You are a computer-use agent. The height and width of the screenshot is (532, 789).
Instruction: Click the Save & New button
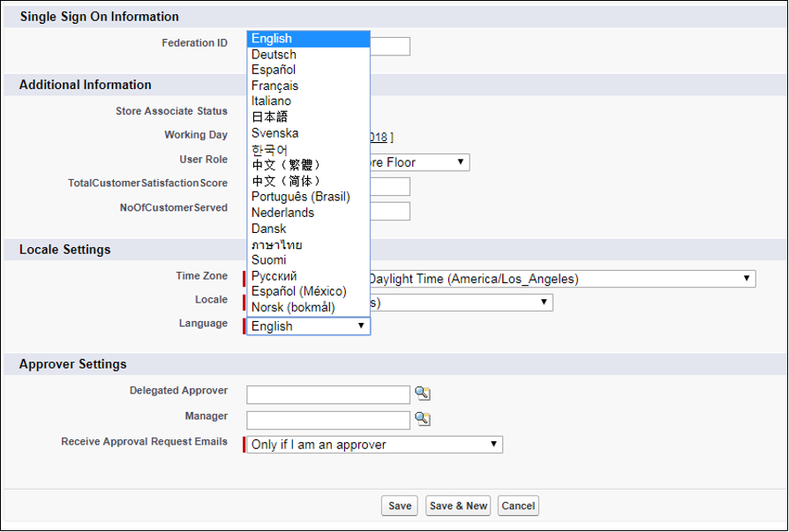pyautogui.click(x=457, y=506)
